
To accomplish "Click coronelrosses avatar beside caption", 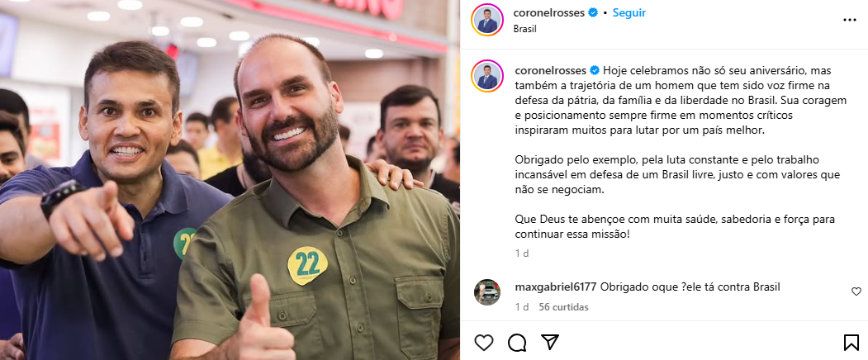I will 487,76.
